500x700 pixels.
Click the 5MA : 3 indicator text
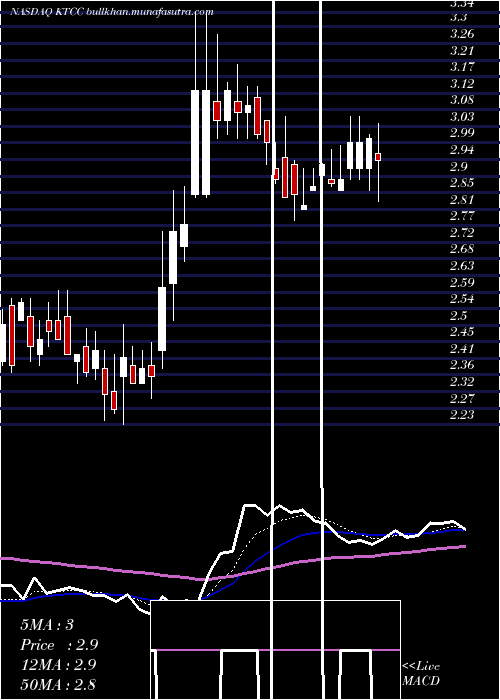47,625
